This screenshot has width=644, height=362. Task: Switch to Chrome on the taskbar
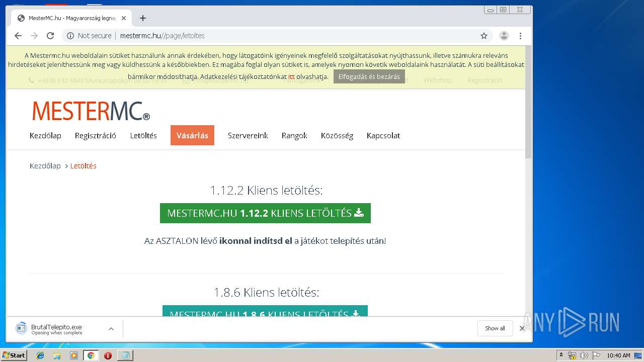pos(91,355)
